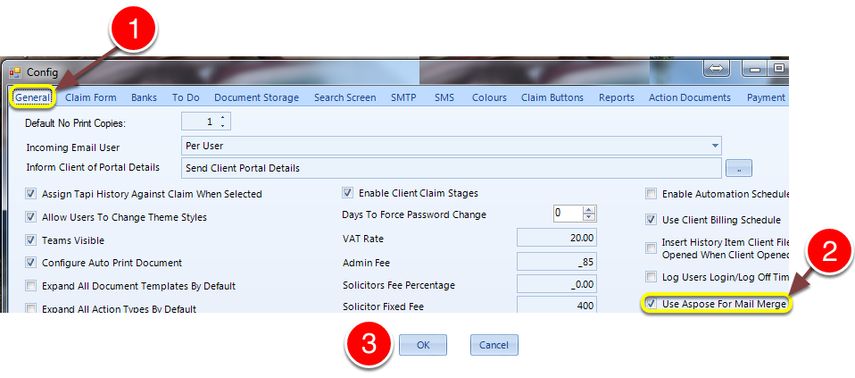The image size is (855, 378).
Task: Enable the Automation Schedule checkbox
Action: 651,194
